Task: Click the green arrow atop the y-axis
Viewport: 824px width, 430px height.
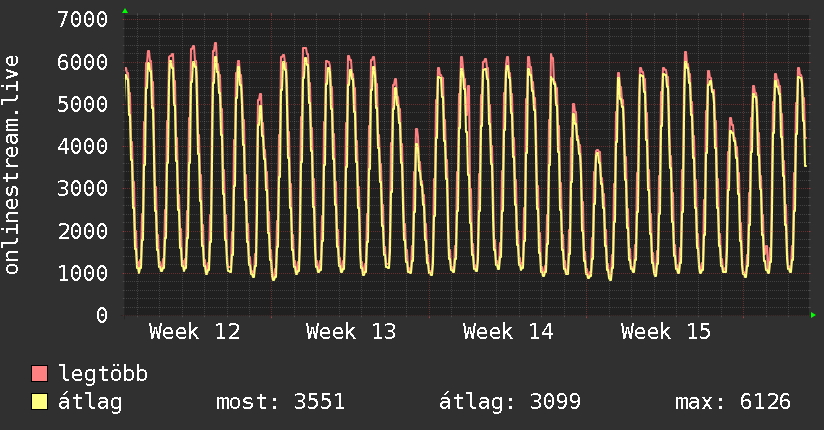Action: (125, 11)
